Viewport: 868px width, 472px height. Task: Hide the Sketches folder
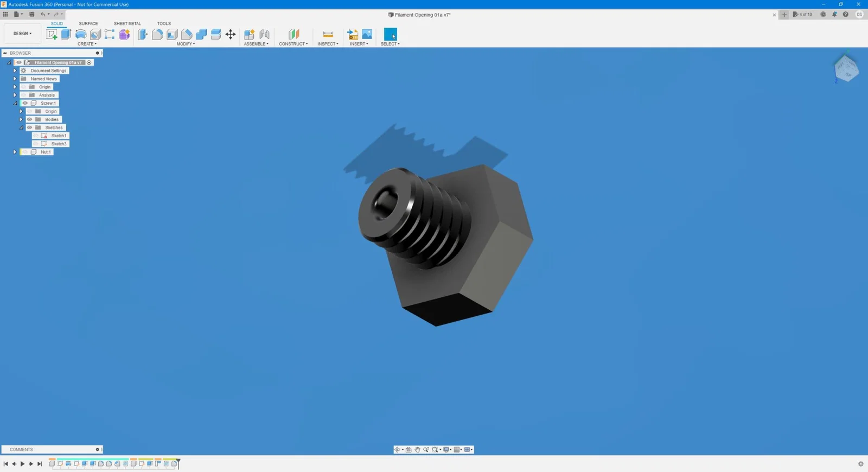(x=30, y=127)
